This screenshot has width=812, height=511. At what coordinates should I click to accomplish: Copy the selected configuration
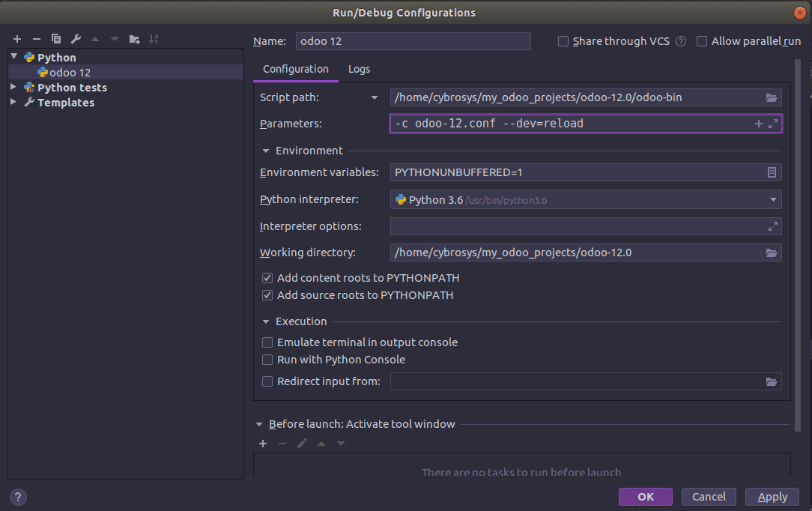56,39
